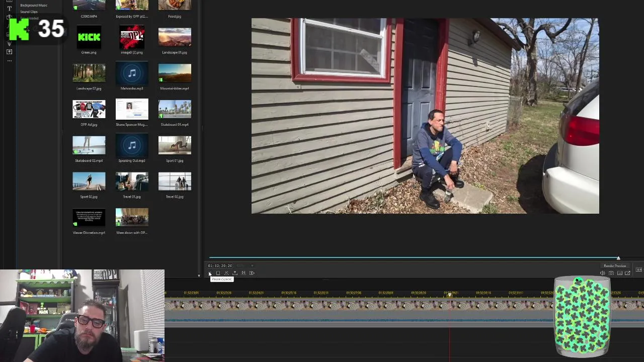Jump to the next frame
644x362 pixels.
[244, 273]
